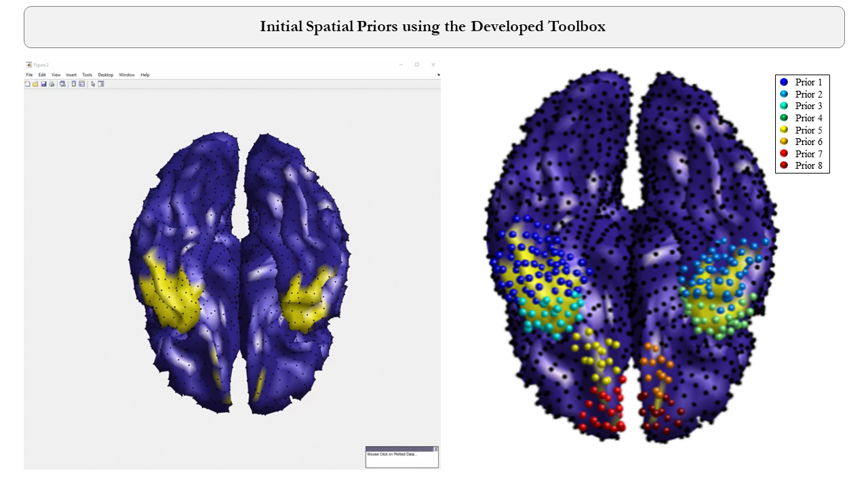Open the Edit menu
Viewport: 868px width, 488px height.
pos(42,75)
